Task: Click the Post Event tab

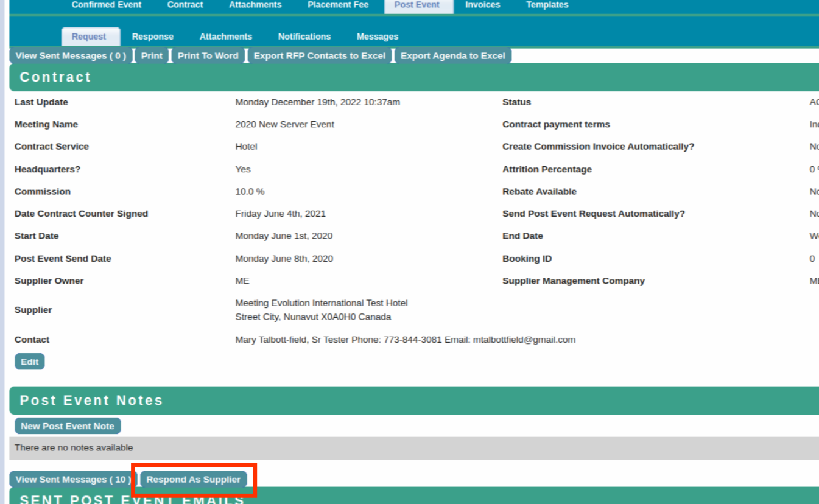Action: [x=417, y=5]
